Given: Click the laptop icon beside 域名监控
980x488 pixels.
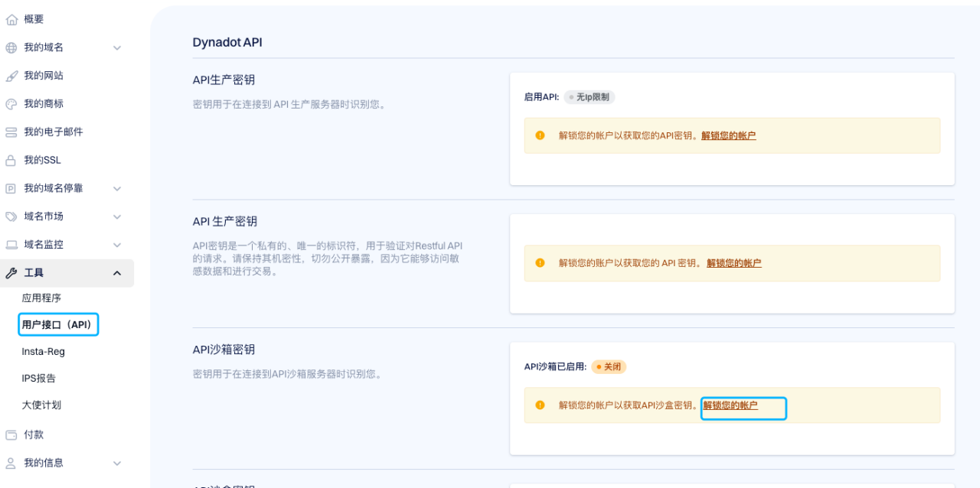Looking at the screenshot, I should pyautogui.click(x=11, y=245).
